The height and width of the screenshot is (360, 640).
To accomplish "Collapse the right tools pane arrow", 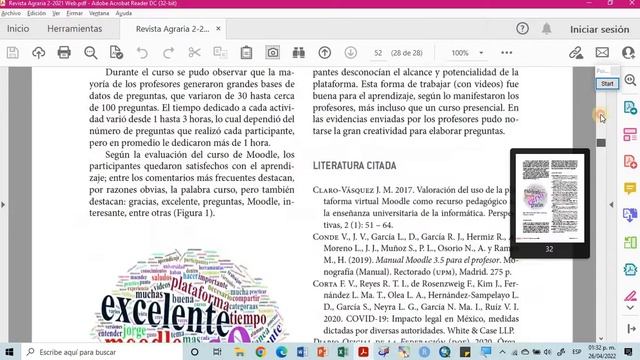I will click(x=611, y=204).
